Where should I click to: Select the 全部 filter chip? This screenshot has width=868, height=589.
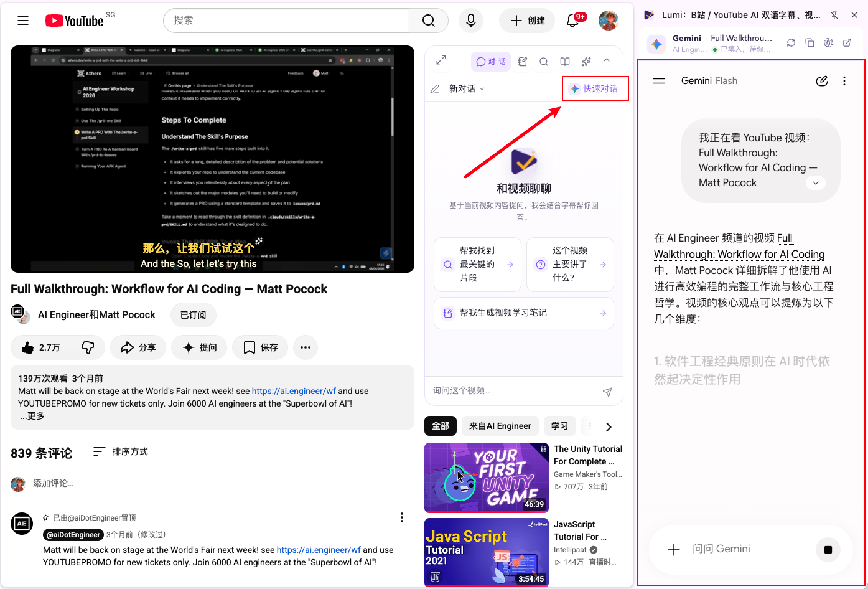441,426
